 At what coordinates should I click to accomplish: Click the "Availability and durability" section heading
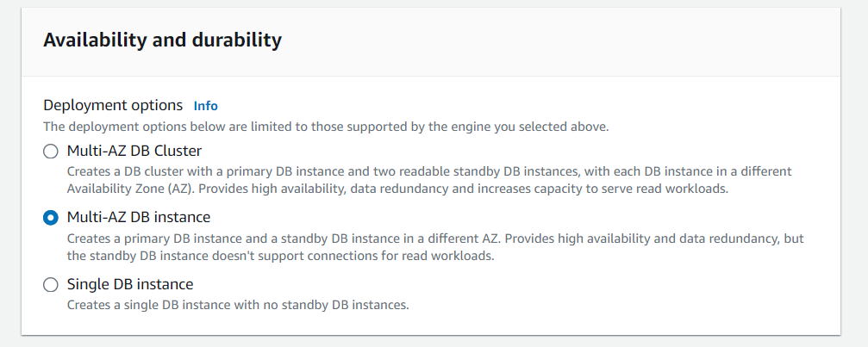pyautogui.click(x=162, y=40)
